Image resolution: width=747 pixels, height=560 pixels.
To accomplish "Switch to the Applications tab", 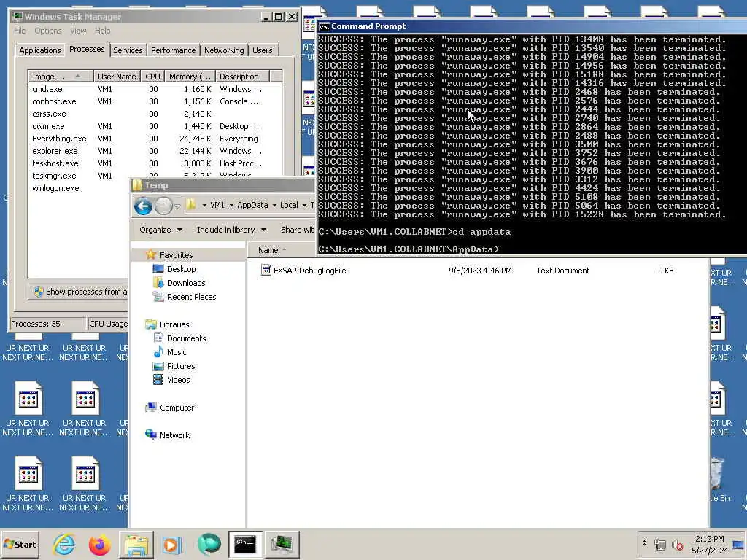I will (x=40, y=50).
